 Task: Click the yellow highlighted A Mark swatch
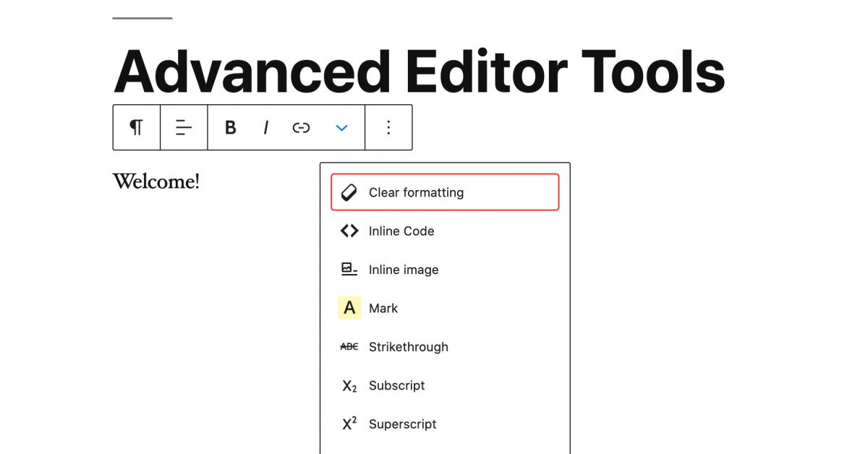coord(349,308)
